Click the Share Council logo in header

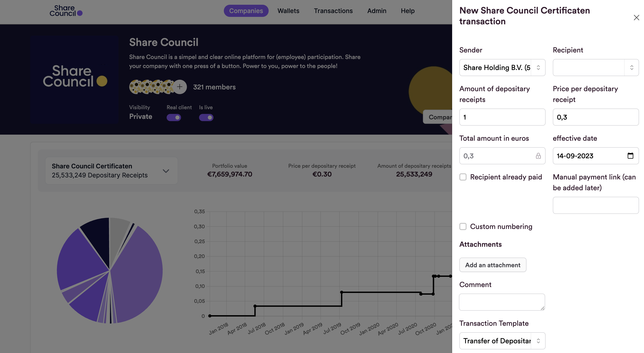point(66,11)
